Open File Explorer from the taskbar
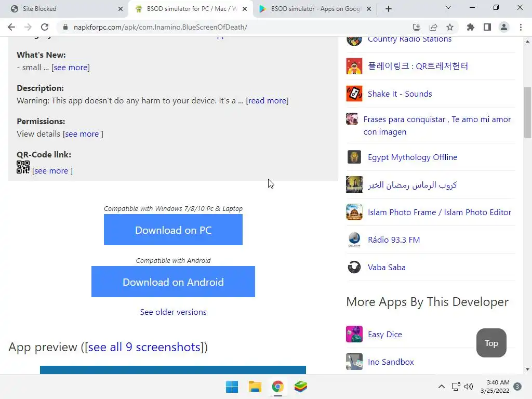This screenshot has height=399, width=532. [255, 387]
